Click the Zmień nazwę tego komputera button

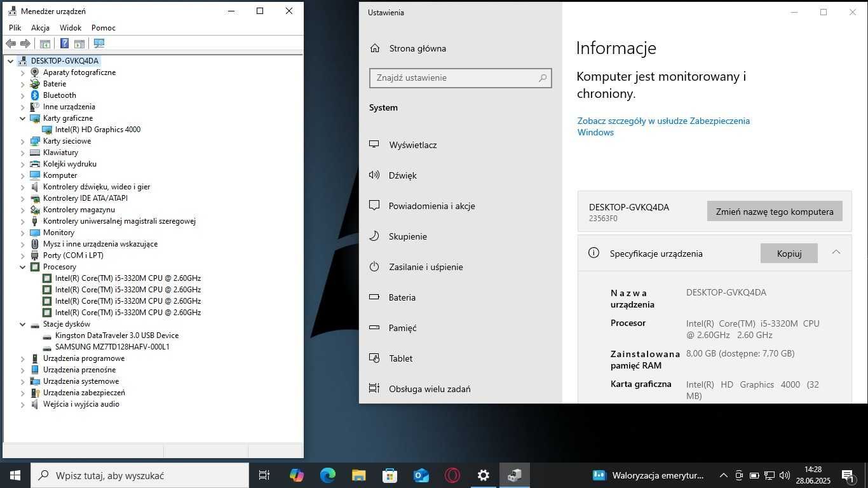[775, 212]
